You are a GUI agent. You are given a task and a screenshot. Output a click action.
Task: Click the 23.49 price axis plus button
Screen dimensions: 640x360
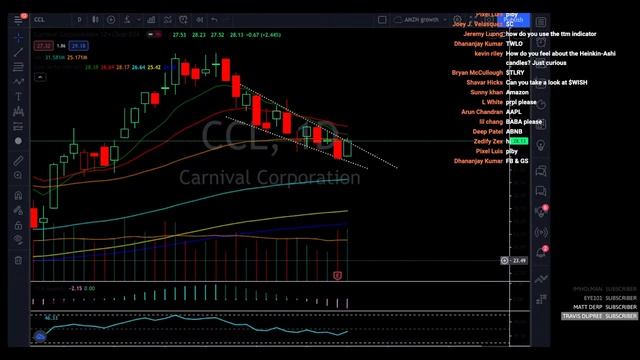tap(504, 260)
